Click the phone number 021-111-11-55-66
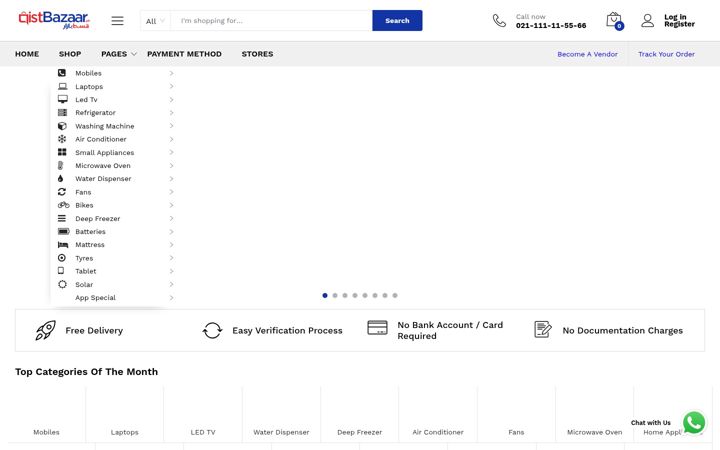The image size is (720, 450). click(x=551, y=26)
